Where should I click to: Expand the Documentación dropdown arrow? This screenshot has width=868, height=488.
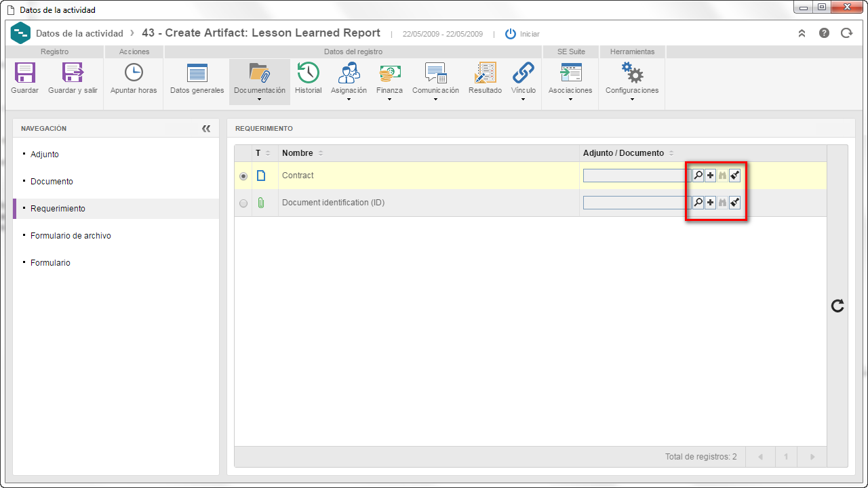click(260, 99)
